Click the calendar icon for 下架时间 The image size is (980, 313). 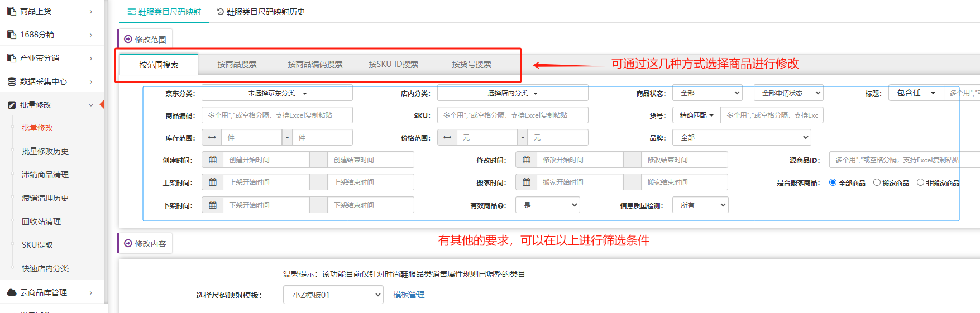click(212, 205)
